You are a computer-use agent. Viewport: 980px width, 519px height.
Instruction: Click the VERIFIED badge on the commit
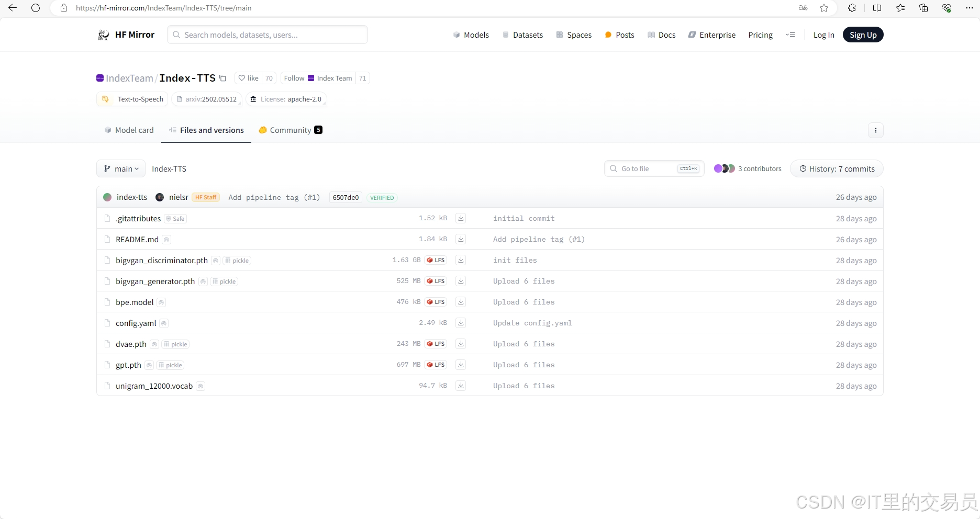382,198
